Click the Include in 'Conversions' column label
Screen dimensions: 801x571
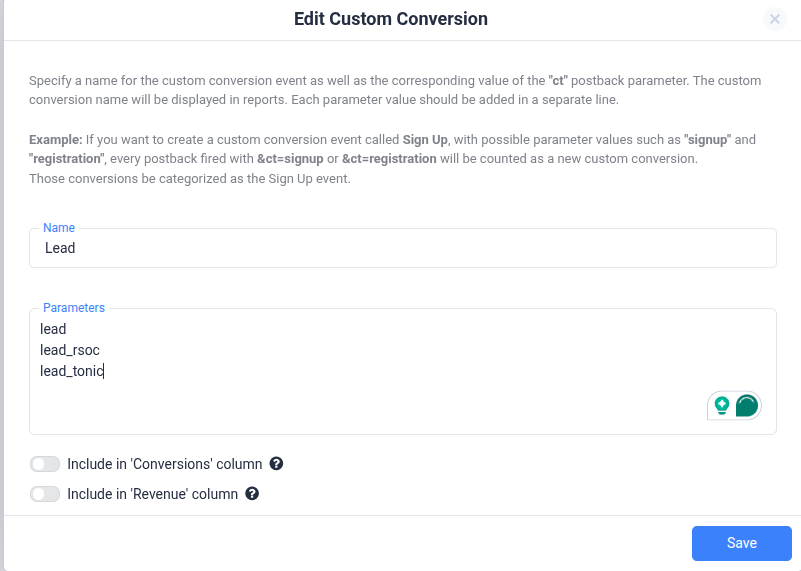pyautogui.click(x=164, y=464)
